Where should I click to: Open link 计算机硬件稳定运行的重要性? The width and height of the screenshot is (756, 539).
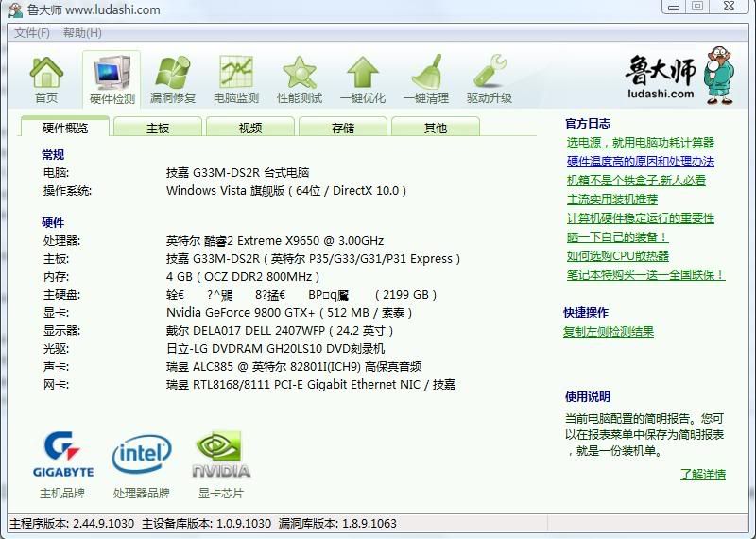(x=641, y=218)
